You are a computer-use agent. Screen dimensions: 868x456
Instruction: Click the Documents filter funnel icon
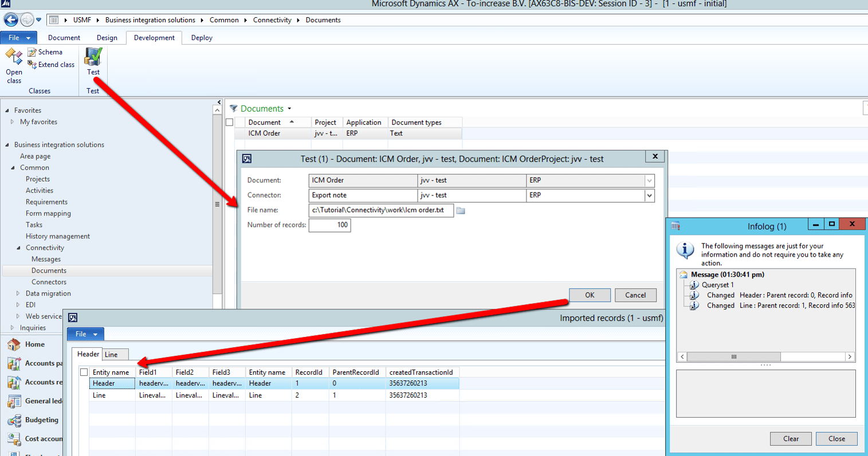pyautogui.click(x=234, y=108)
